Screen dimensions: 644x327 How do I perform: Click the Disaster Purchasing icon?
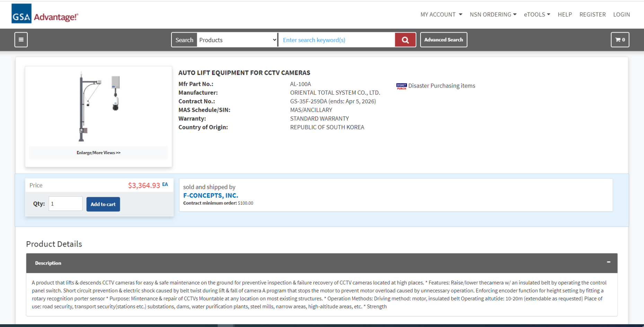click(x=402, y=86)
